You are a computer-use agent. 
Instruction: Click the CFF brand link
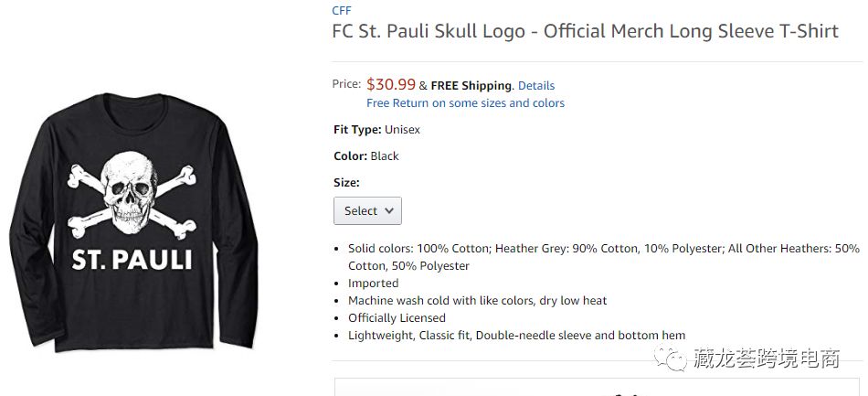[x=341, y=10]
